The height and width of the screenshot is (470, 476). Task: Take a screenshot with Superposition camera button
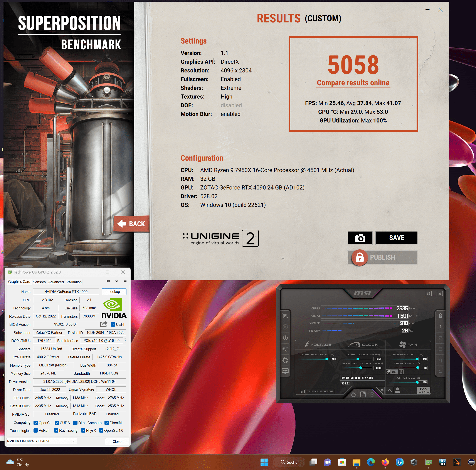360,238
